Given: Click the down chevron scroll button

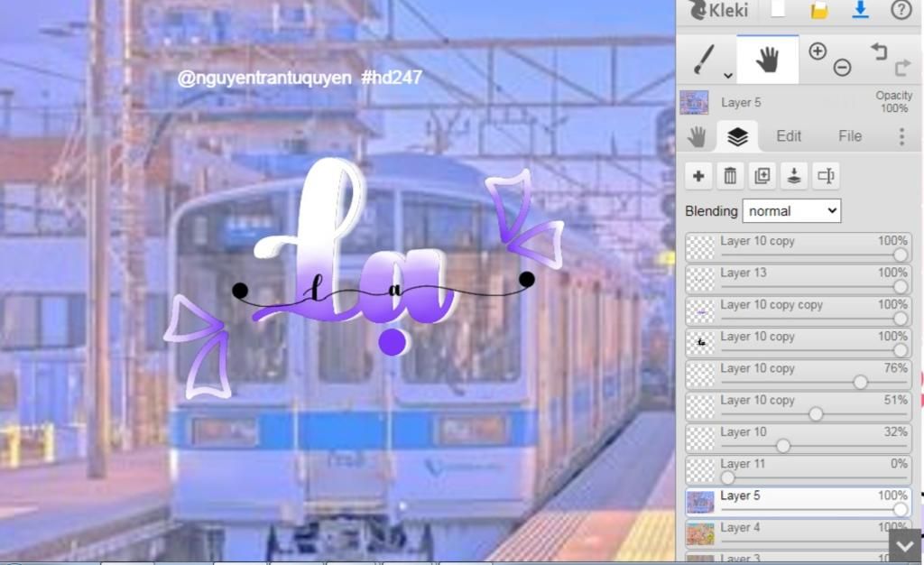Looking at the screenshot, I should 905,545.
